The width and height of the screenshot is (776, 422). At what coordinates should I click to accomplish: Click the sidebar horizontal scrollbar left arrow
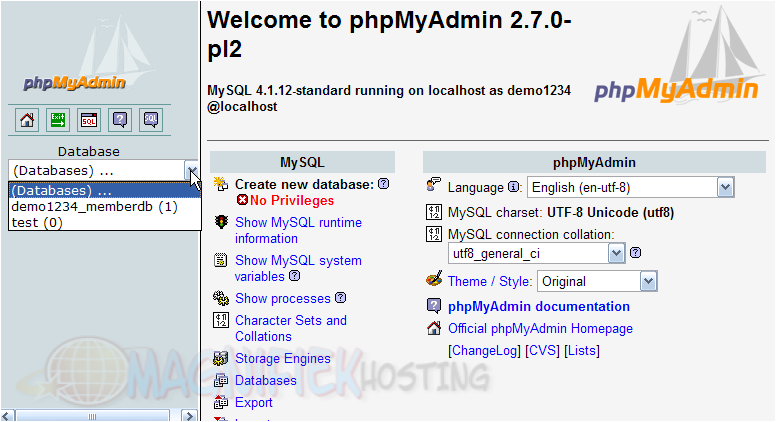pyautogui.click(x=7, y=416)
